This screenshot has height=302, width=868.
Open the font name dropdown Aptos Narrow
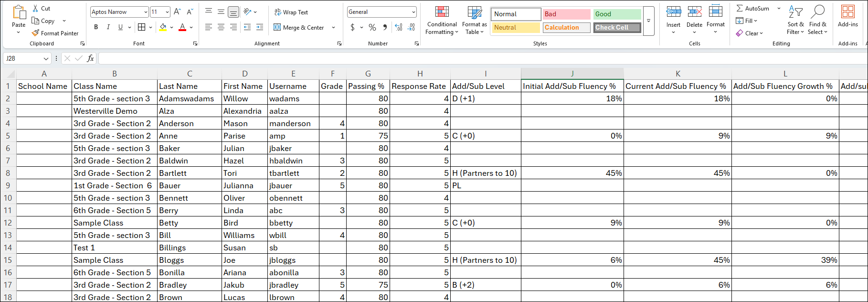pos(146,12)
